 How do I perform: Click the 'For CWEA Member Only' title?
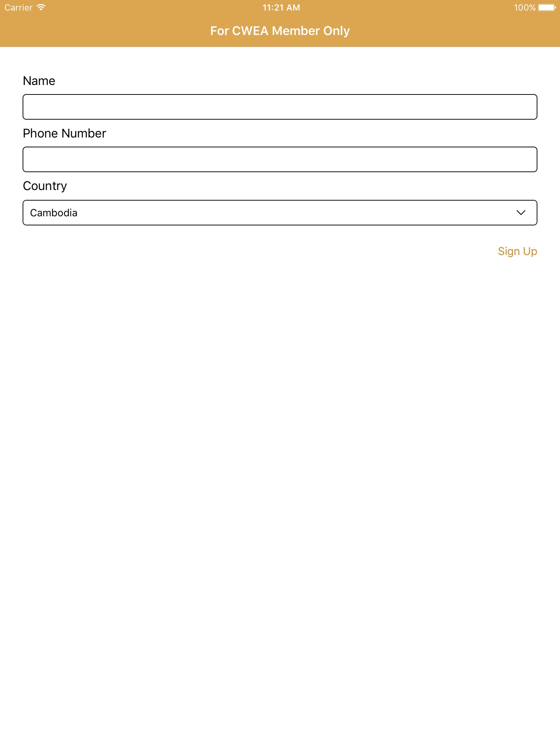[x=280, y=31]
